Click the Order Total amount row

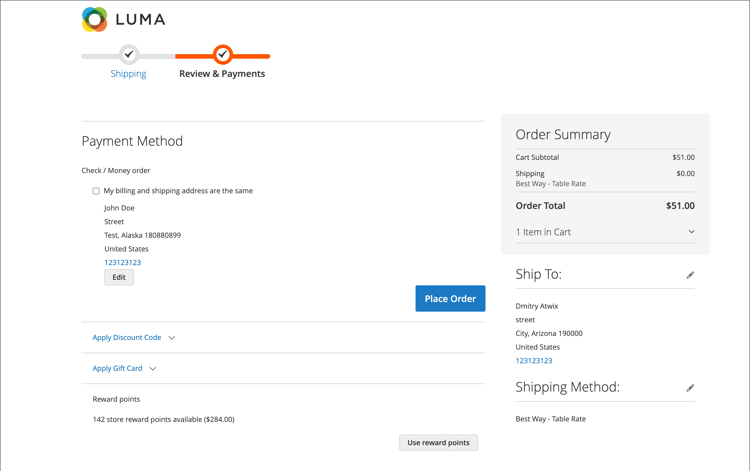[605, 206]
